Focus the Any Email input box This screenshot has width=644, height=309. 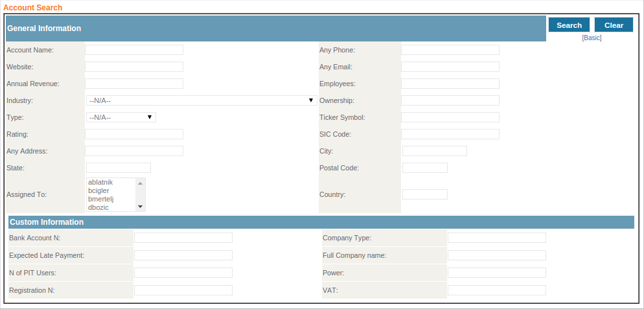click(x=450, y=67)
